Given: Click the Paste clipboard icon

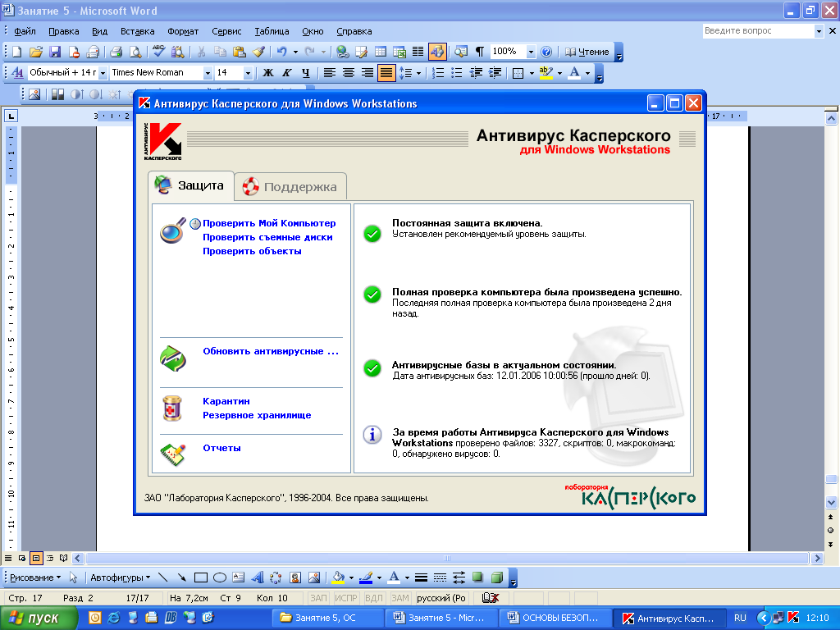Looking at the screenshot, I should (240, 52).
